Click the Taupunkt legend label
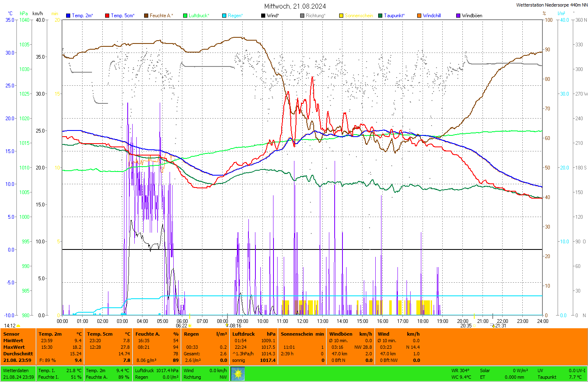 click(394, 16)
